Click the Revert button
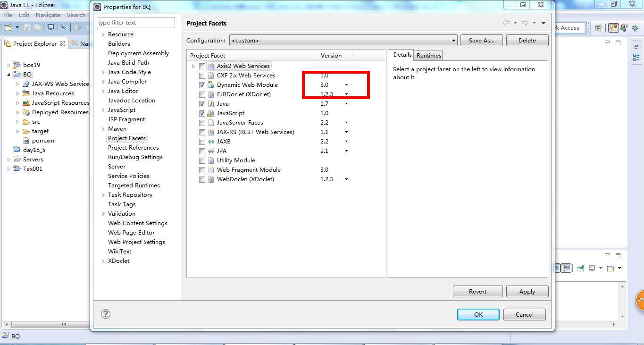 477,292
